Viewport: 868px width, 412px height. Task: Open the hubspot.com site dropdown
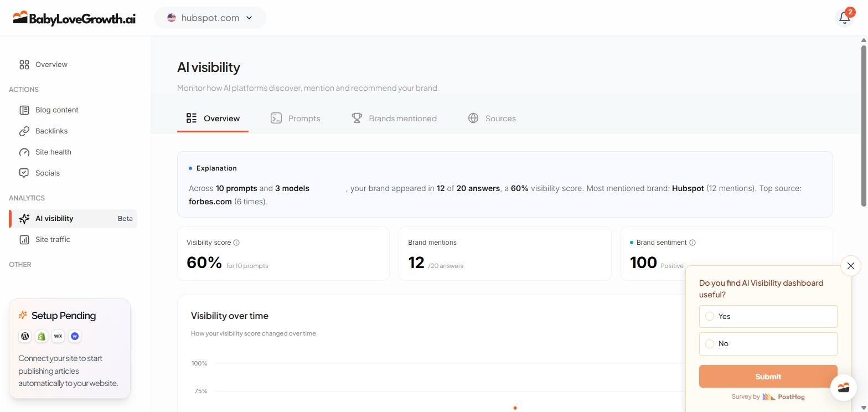point(210,18)
